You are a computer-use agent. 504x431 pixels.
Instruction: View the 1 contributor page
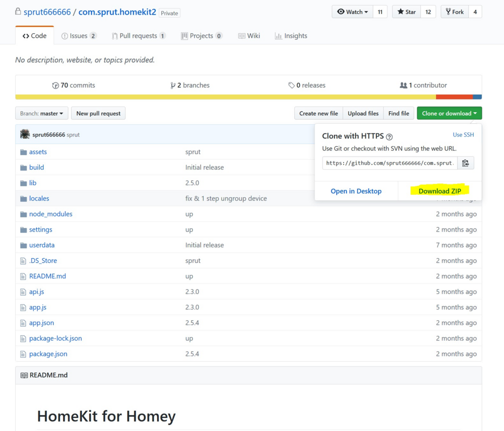[423, 85]
